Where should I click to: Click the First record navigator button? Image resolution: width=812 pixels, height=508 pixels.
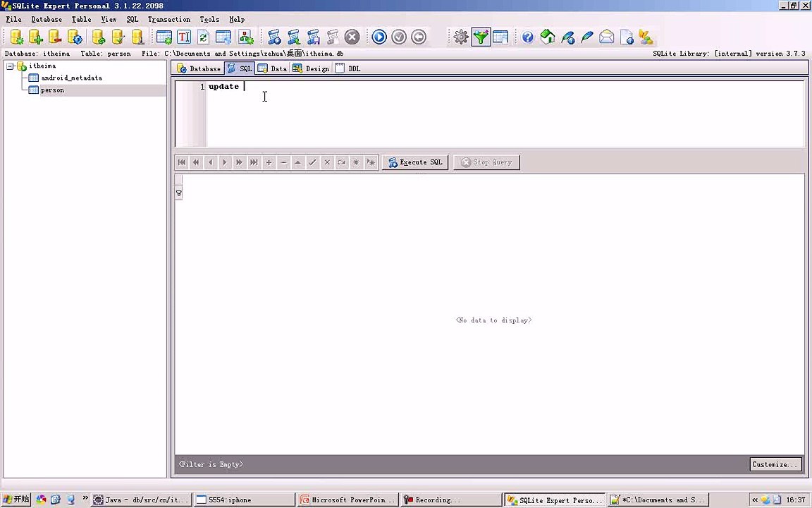click(182, 162)
